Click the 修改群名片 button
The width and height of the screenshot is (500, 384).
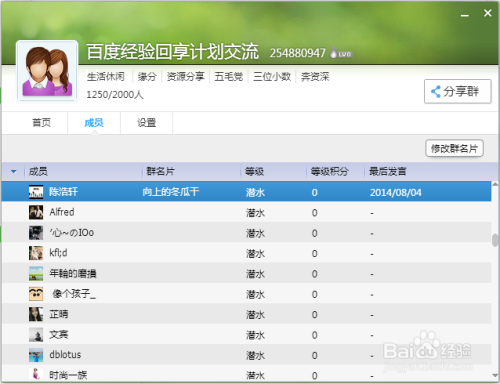point(454,148)
